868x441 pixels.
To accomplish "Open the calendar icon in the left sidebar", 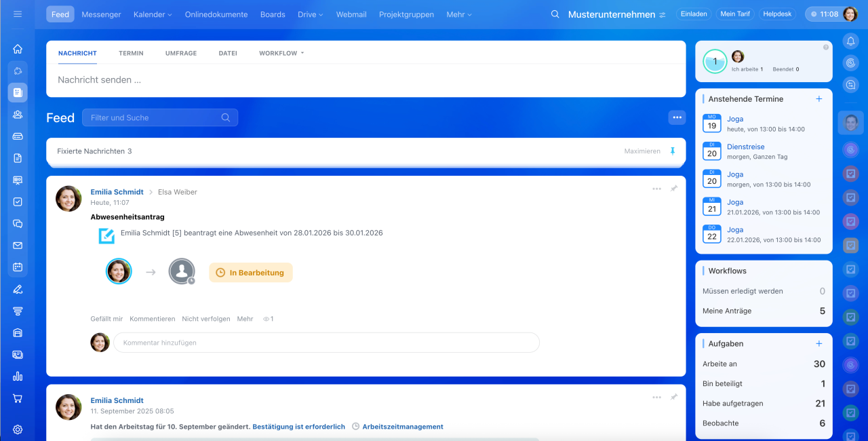I will [18, 267].
